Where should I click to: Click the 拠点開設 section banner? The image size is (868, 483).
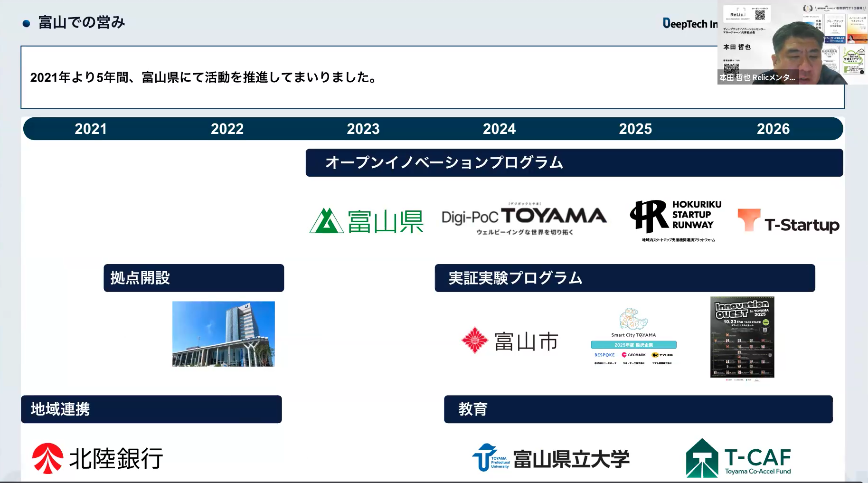[194, 278]
